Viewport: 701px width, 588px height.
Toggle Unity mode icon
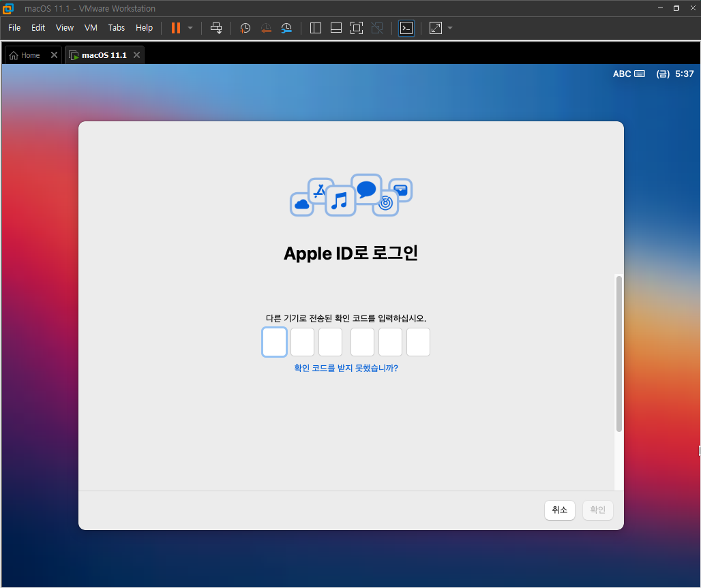[377, 28]
